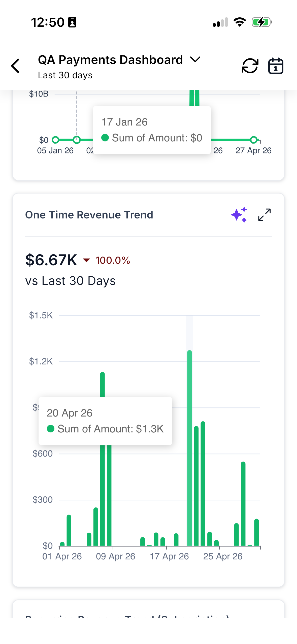Expand One Time Revenue Trend chart fullscreen

tap(265, 215)
